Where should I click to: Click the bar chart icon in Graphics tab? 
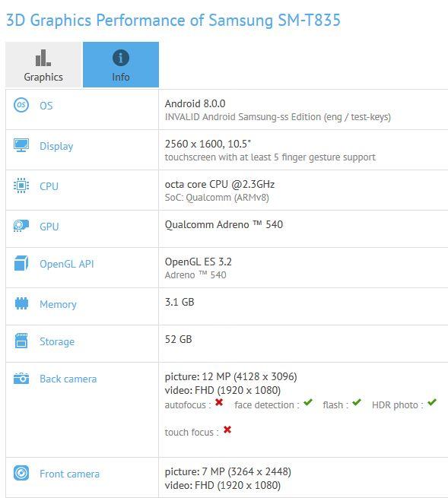(43, 58)
